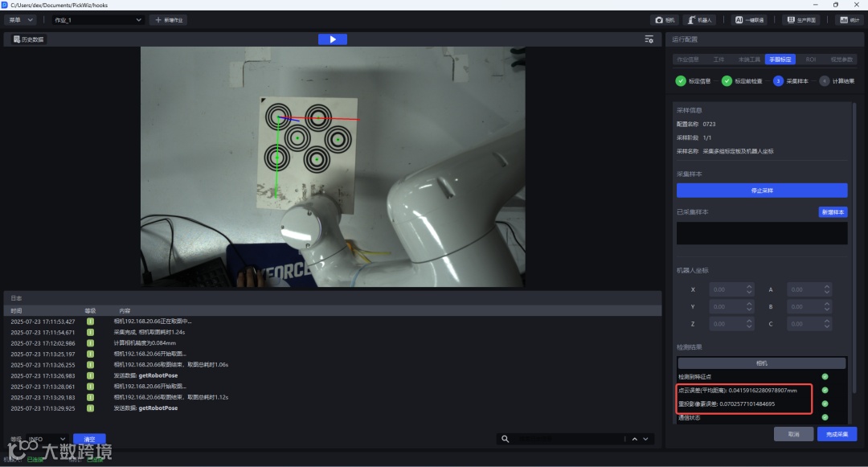The height and width of the screenshot is (467, 868).
Task: Open the 作业_1 job selector dropdown
Action: point(97,20)
